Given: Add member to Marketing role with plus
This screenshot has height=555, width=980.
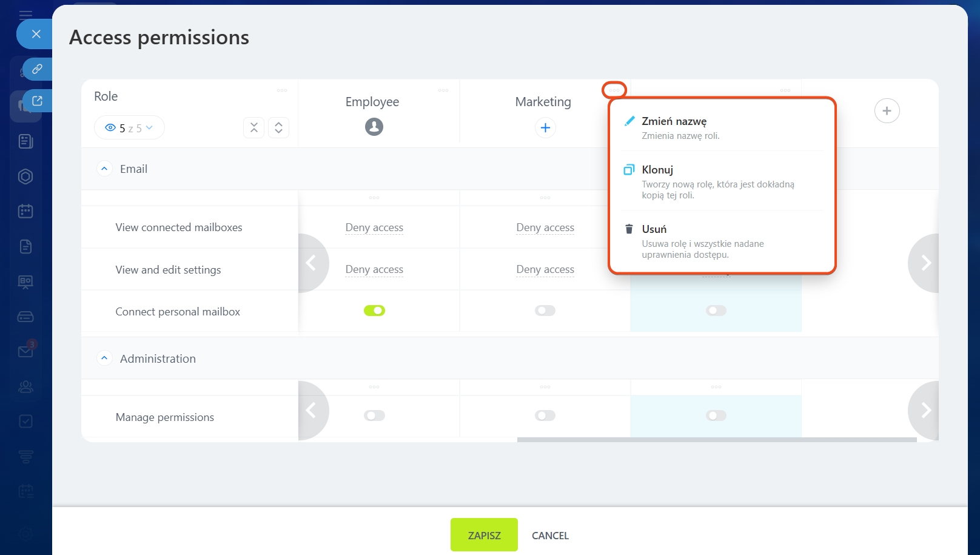Looking at the screenshot, I should click(x=545, y=127).
